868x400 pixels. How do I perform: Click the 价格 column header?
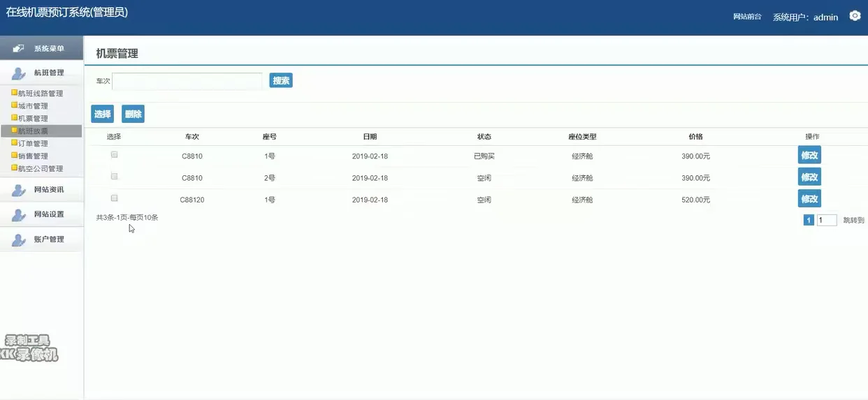click(x=695, y=137)
